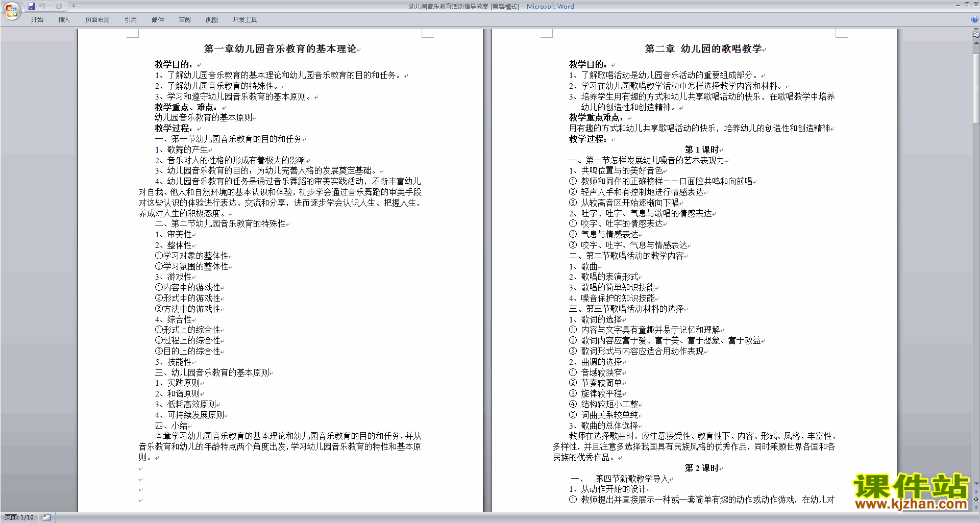Click the line 四、小结
Viewport: 980px width, 523px height.
point(171,426)
